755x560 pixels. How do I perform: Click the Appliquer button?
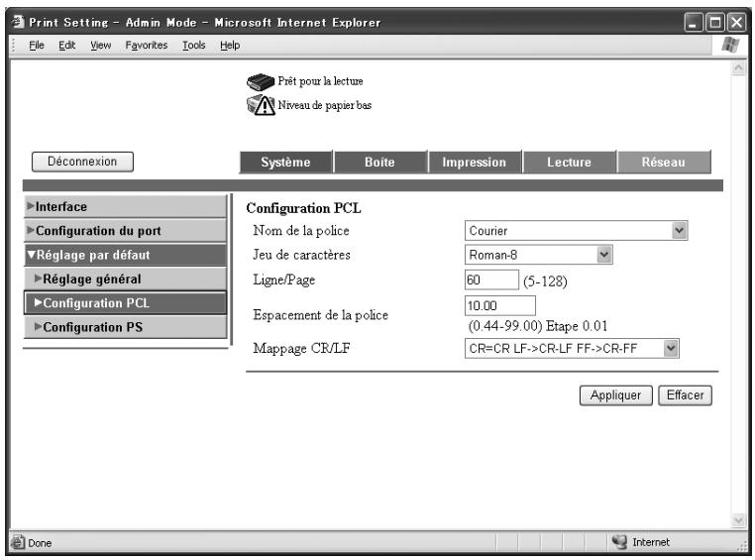616,395
